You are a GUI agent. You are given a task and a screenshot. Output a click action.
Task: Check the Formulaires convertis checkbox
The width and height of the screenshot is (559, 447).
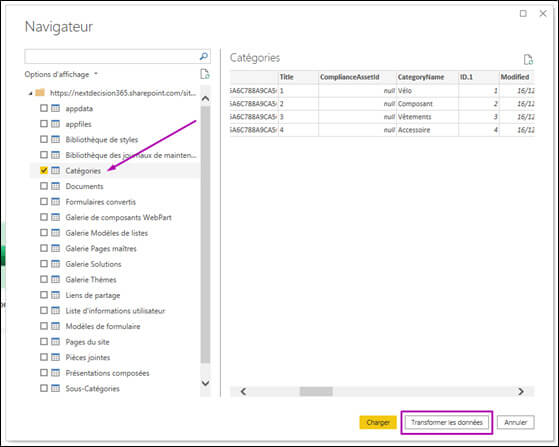coord(44,201)
